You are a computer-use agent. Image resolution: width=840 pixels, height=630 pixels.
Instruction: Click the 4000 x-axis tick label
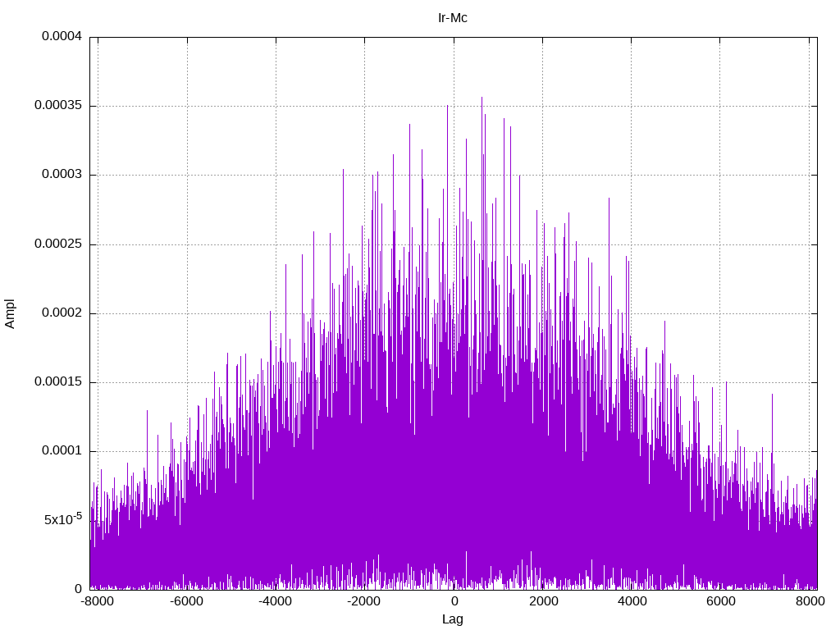click(x=632, y=601)
